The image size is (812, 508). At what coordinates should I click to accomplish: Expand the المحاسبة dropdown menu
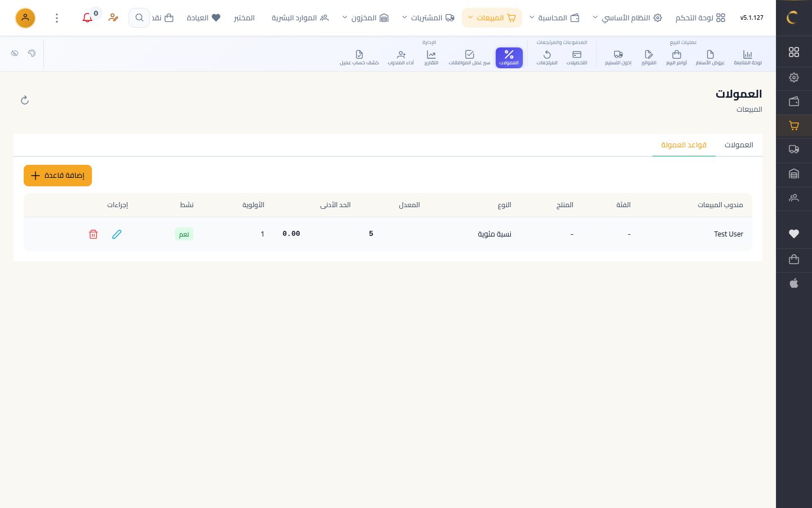click(554, 18)
